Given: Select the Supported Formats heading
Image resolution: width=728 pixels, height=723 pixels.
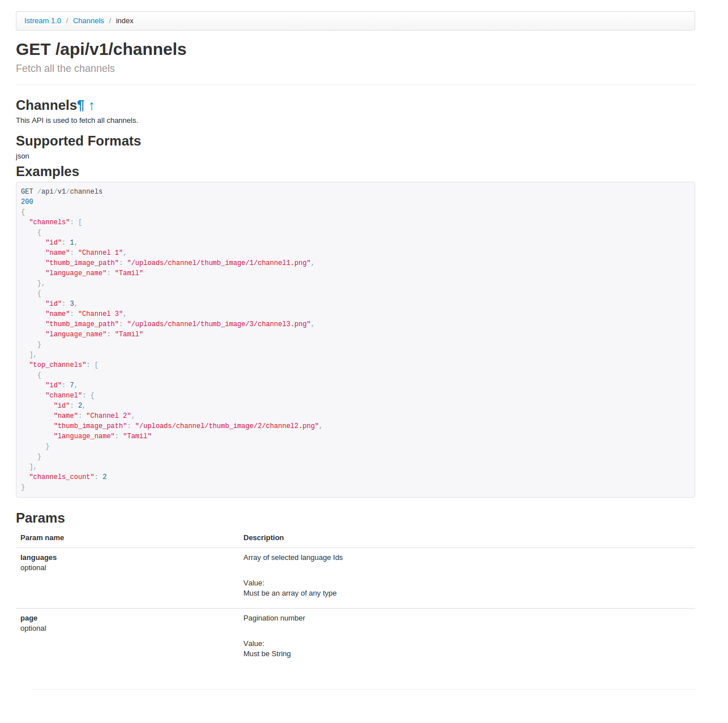Looking at the screenshot, I should coord(78,141).
